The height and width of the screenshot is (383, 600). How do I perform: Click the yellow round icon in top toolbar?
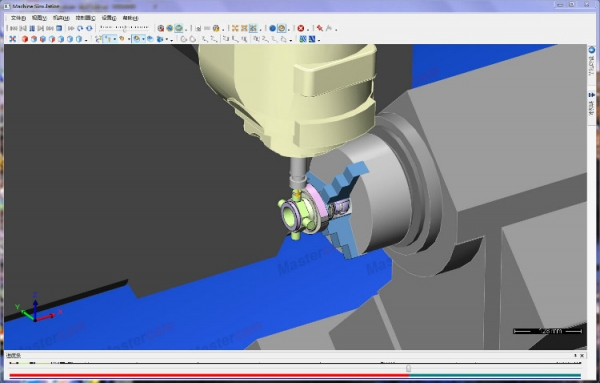(216, 28)
